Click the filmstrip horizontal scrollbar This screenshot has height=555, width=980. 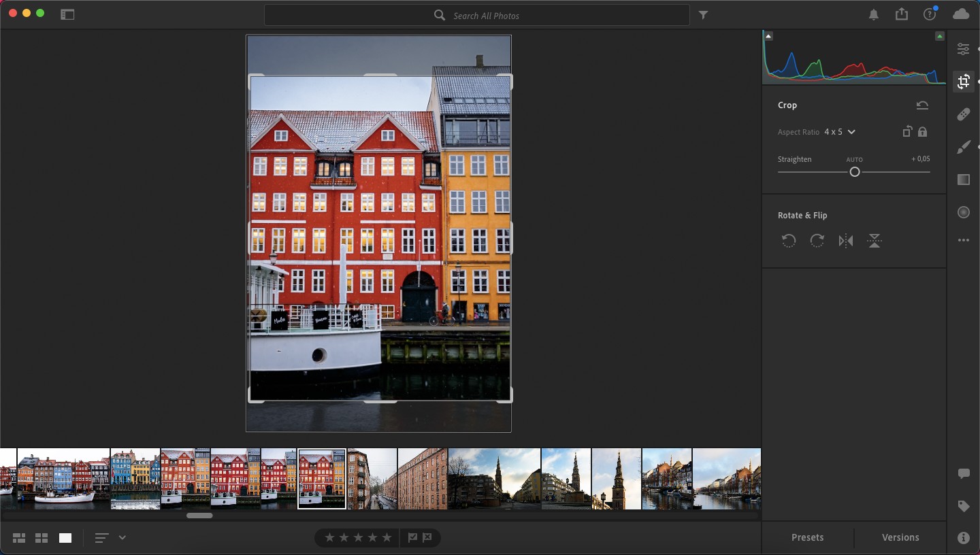tap(199, 516)
